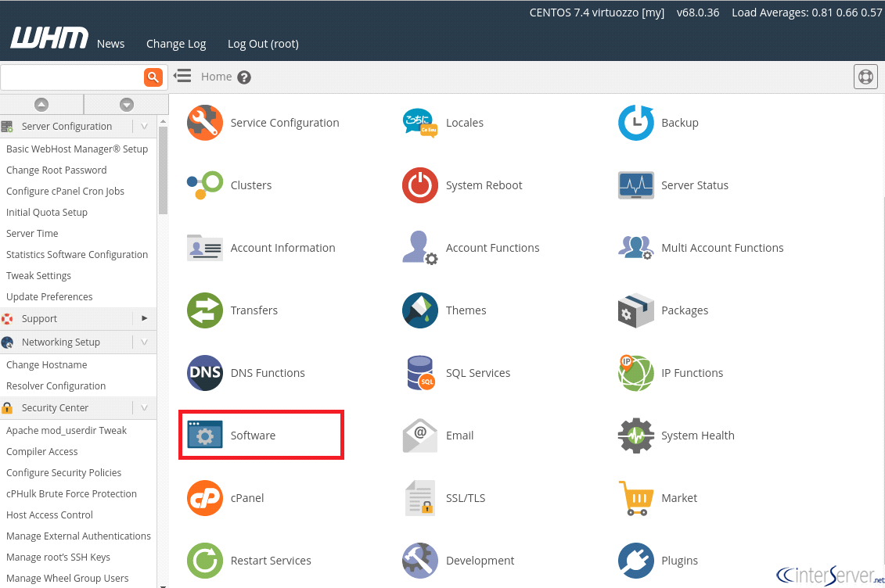The height and width of the screenshot is (588, 885).
Task: Click the Home help question mark
Action: [x=244, y=77]
